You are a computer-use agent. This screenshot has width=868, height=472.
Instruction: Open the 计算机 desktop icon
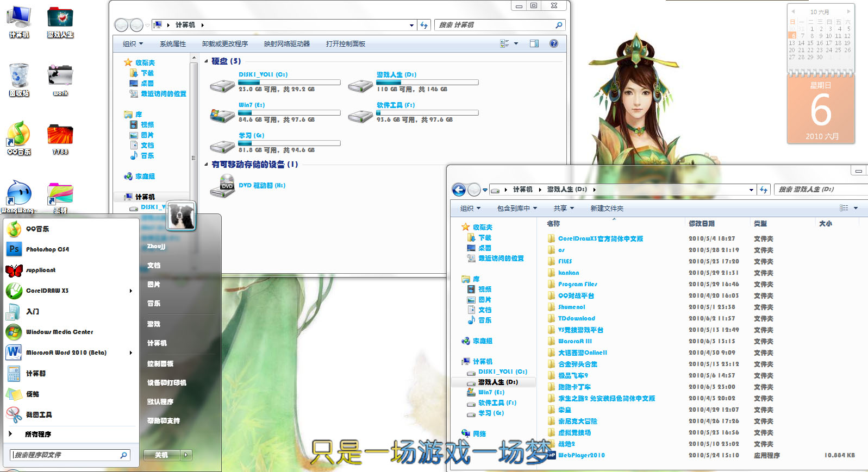click(x=19, y=22)
